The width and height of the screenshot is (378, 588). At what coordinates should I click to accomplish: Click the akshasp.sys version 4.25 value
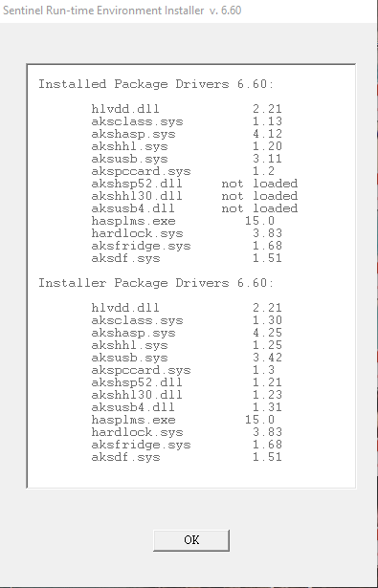(267, 333)
